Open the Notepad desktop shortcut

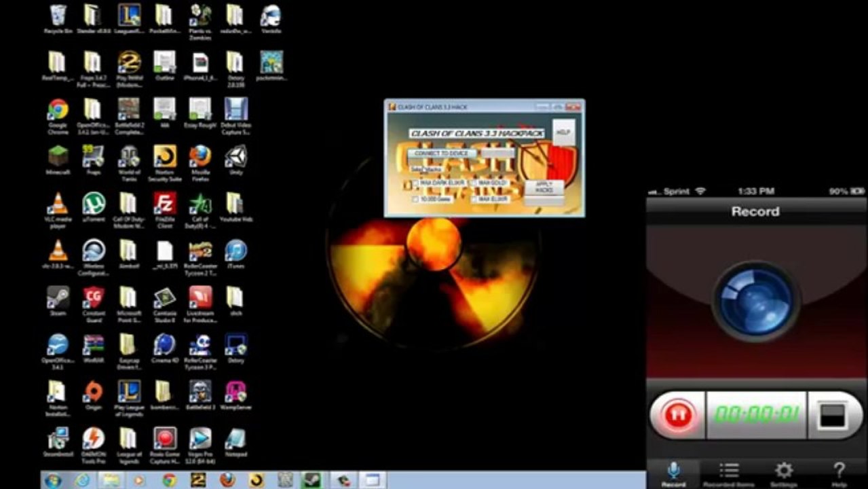[235, 443]
